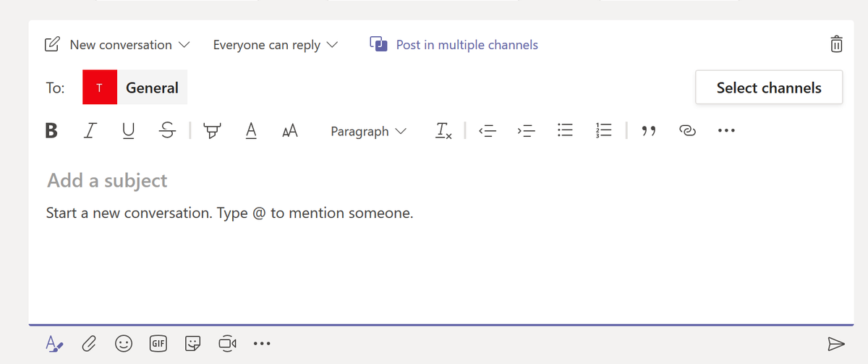Open the Everyone can reply dropdown

click(275, 45)
